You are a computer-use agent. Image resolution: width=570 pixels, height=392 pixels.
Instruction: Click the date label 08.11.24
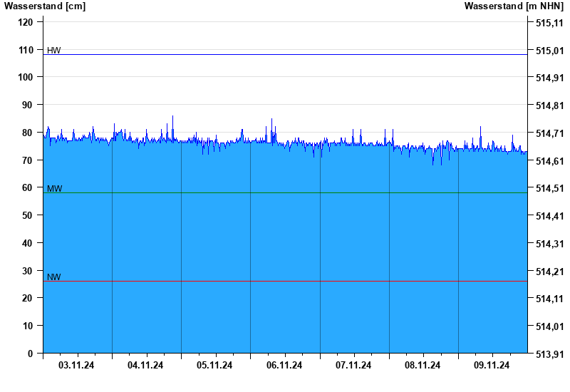[423, 365]
